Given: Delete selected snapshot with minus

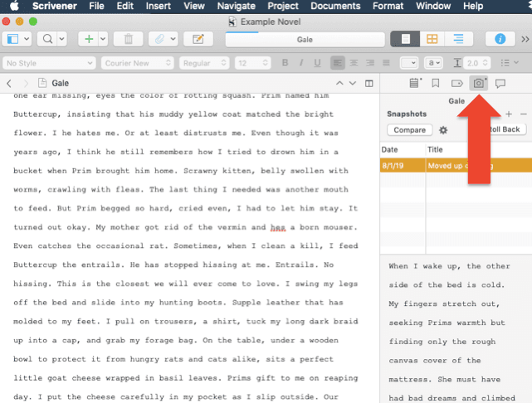Looking at the screenshot, I should [x=524, y=114].
